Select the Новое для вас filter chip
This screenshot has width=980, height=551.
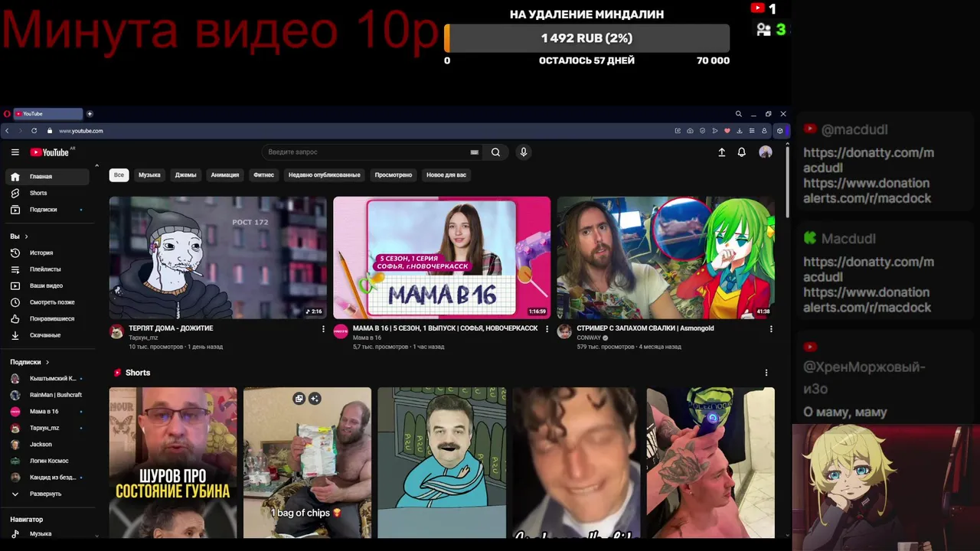(446, 175)
